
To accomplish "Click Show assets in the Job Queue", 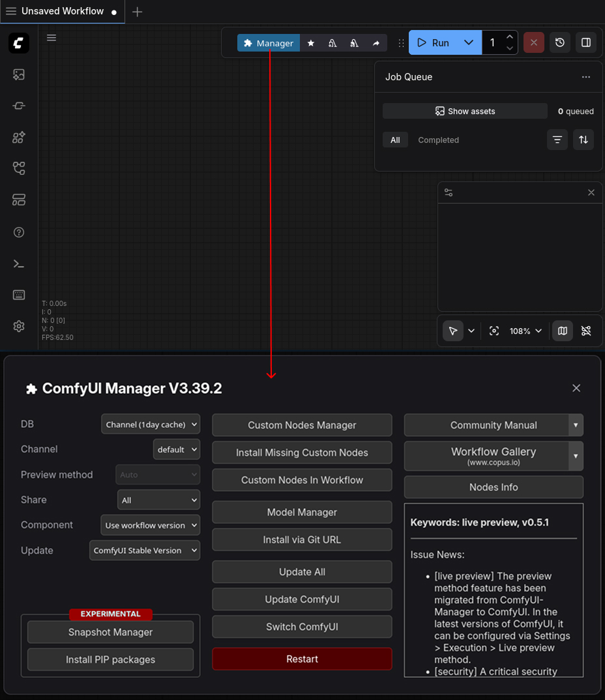I will click(465, 111).
